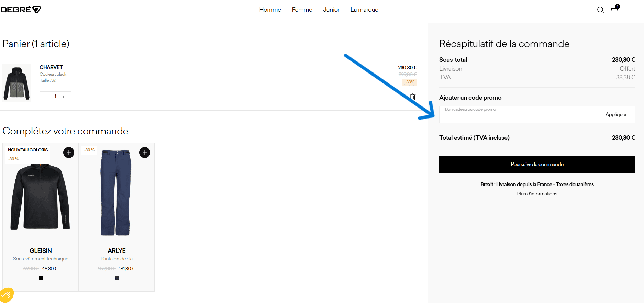The width and height of the screenshot is (644, 303).
Task: Delete CHARVET item with trash icon
Action: (413, 97)
